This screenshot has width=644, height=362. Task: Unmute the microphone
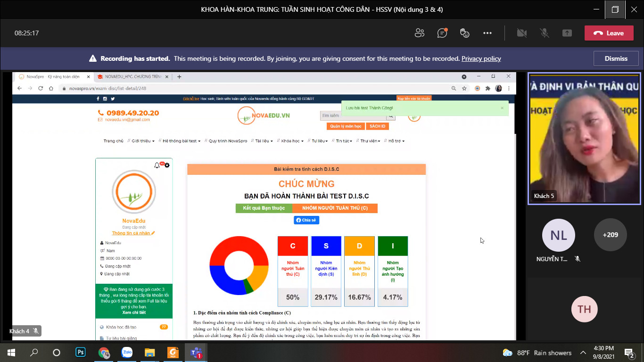point(545,33)
